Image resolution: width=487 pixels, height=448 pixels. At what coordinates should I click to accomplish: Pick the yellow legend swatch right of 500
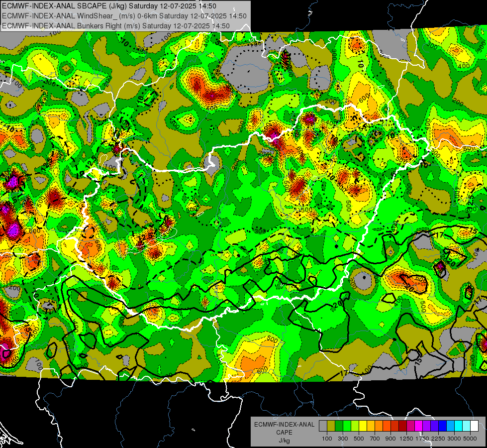click(363, 426)
